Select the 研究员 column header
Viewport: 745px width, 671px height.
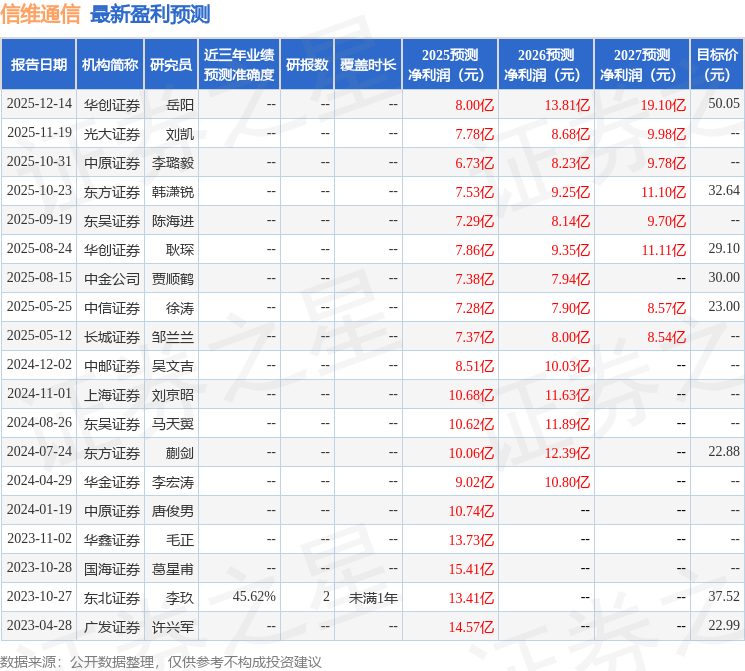coord(171,65)
